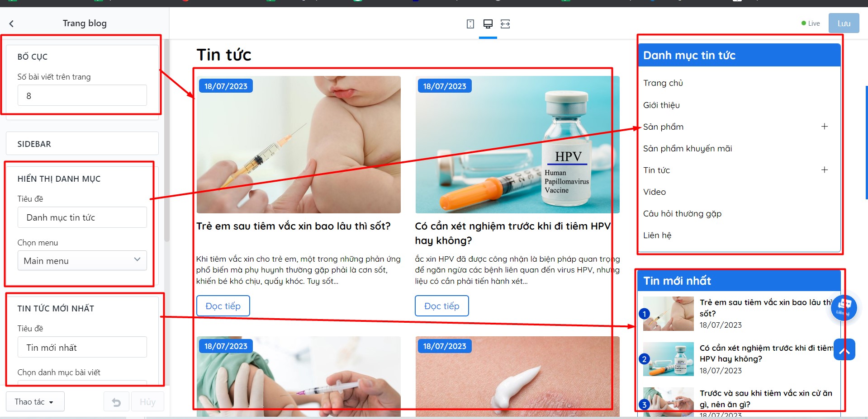This screenshot has height=419, width=868.
Task: Edit the Tin mới nhất title field
Action: coord(82,347)
